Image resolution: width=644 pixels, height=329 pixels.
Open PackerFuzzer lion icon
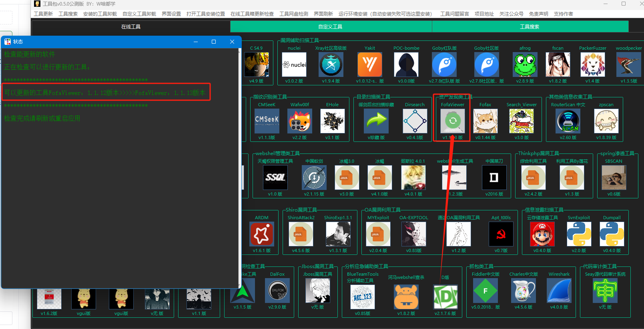pyautogui.click(x=593, y=65)
